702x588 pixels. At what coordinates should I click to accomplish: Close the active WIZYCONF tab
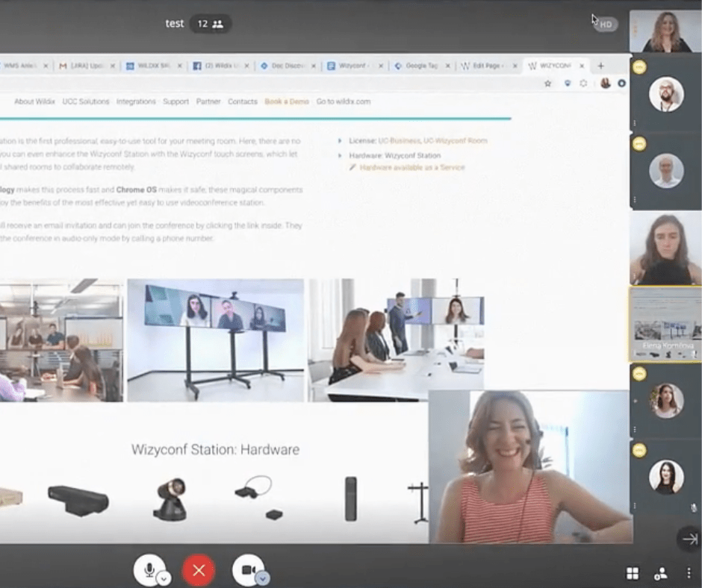pyautogui.click(x=582, y=66)
